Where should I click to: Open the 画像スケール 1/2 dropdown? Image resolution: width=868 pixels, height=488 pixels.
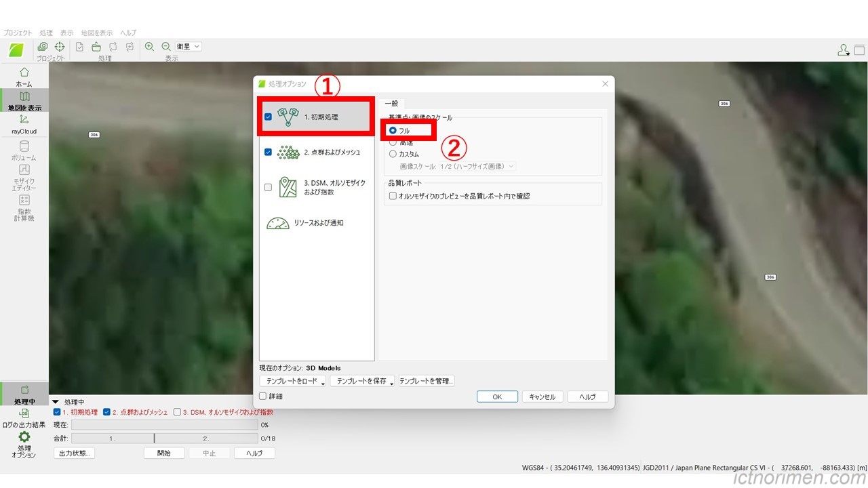point(477,166)
